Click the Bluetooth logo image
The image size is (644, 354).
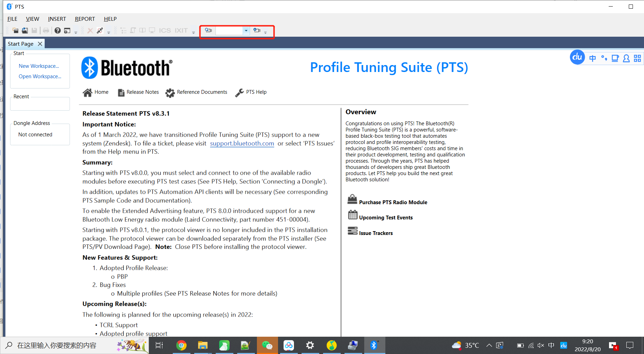tap(127, 67)
